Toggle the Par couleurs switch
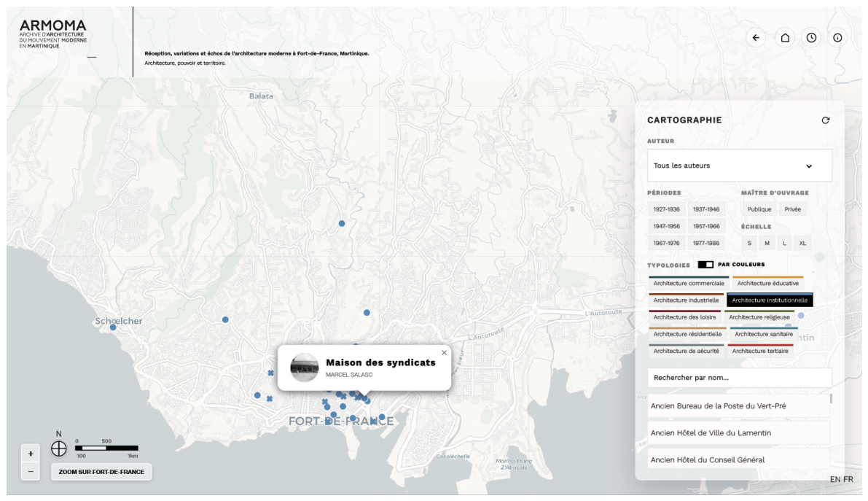868x501 pixels. [x=705, y=265]
